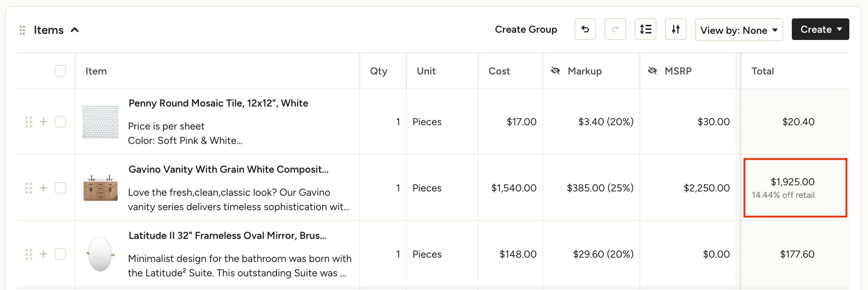Open the View by: None dropdown

click(739, 30)
